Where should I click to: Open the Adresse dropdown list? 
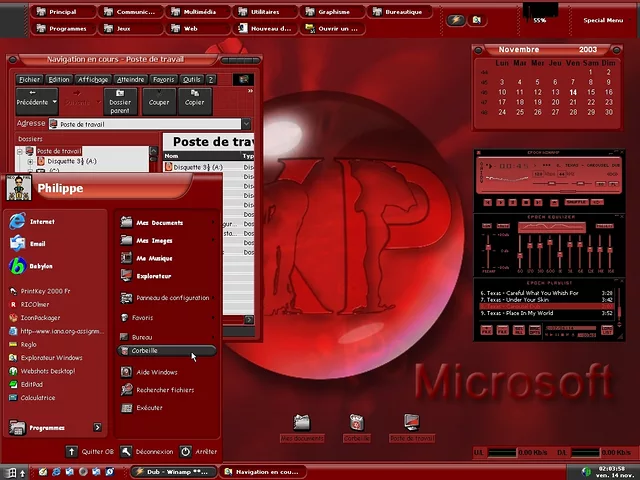point(246,124)
